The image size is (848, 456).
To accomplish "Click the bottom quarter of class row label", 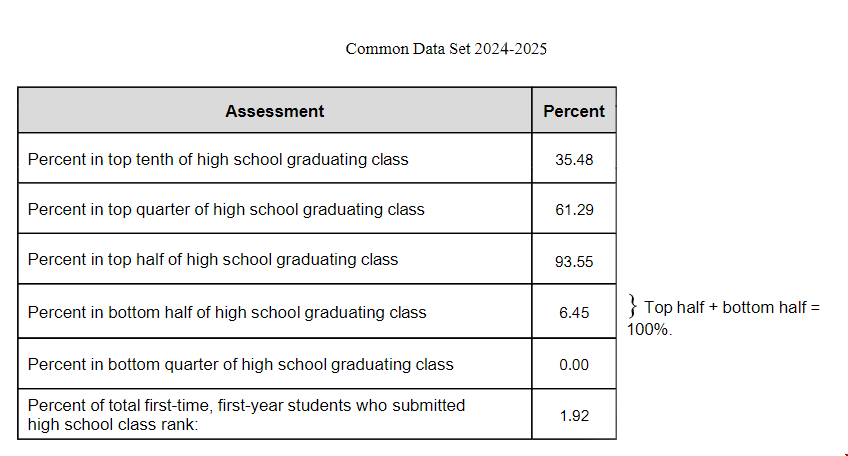I will pos(240,365).
